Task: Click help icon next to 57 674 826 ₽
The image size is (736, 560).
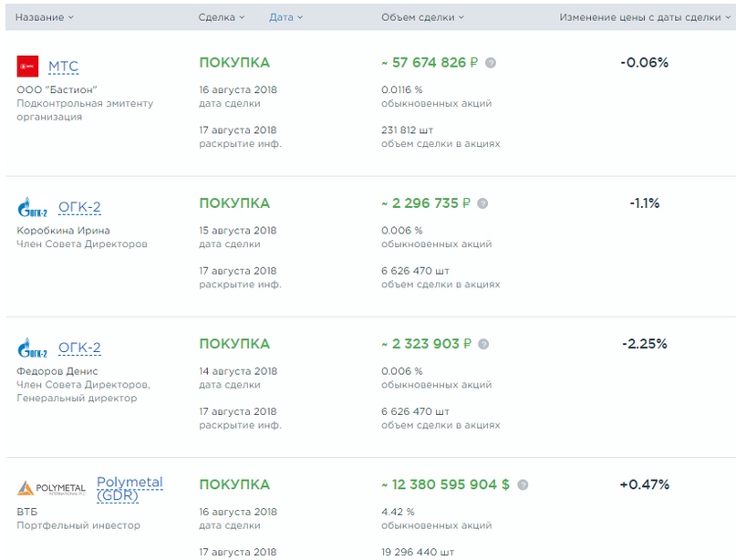Action: click(491, 63)
